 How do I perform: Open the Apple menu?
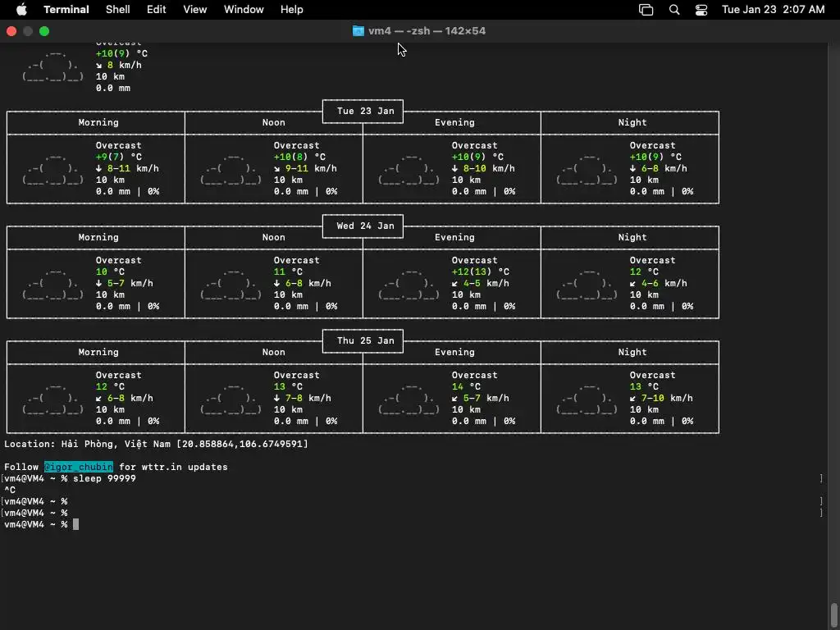(21, 10)
